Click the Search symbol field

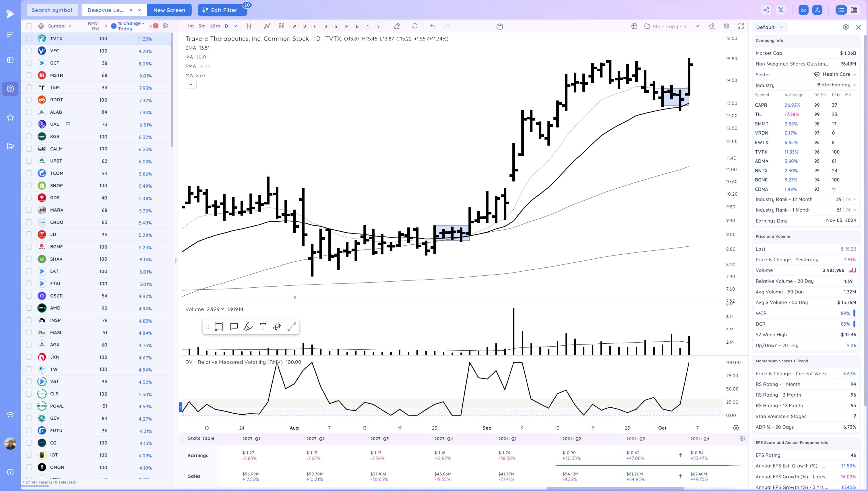coord(52,10)
